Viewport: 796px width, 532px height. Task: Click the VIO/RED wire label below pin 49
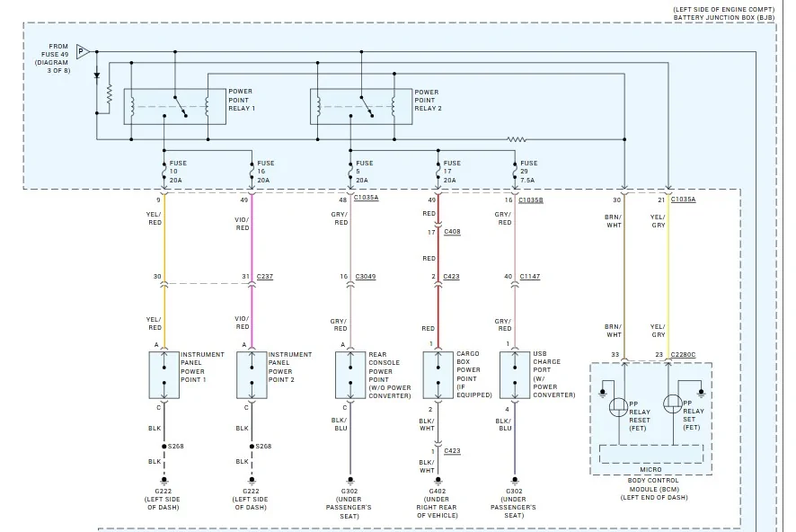click(x=243, y=224)
